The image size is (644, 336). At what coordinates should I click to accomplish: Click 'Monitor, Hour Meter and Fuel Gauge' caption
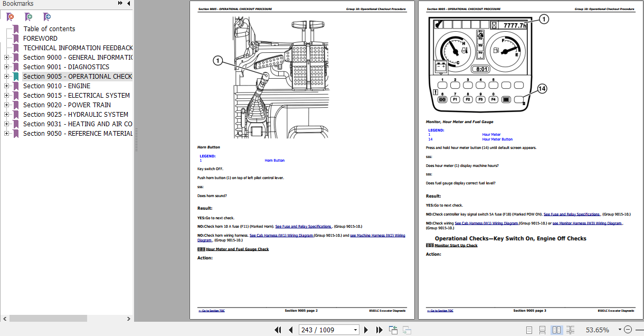point(460,122)
